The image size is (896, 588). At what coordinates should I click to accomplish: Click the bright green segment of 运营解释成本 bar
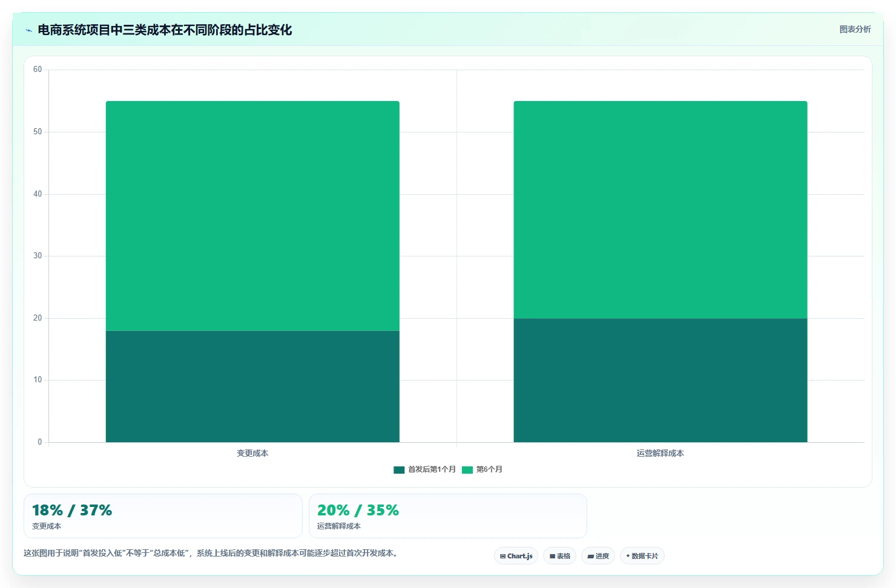tap(660, 210)
